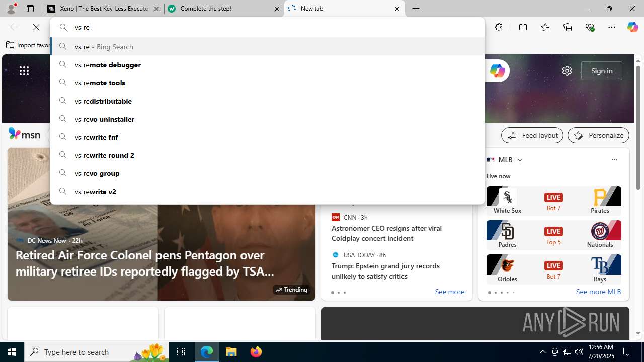Open the Split screen icon
The width and height of the screenshot is (644, 362).
tap(523, 27)
